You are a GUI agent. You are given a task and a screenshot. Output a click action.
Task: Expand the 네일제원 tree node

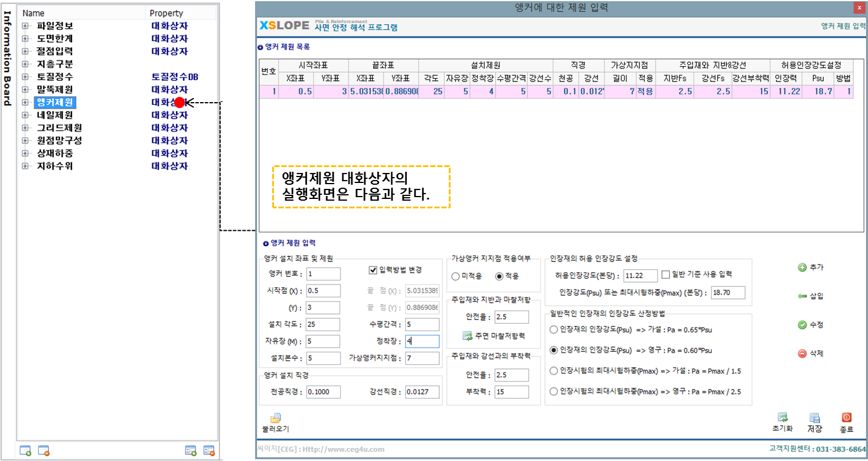[25, 115]
